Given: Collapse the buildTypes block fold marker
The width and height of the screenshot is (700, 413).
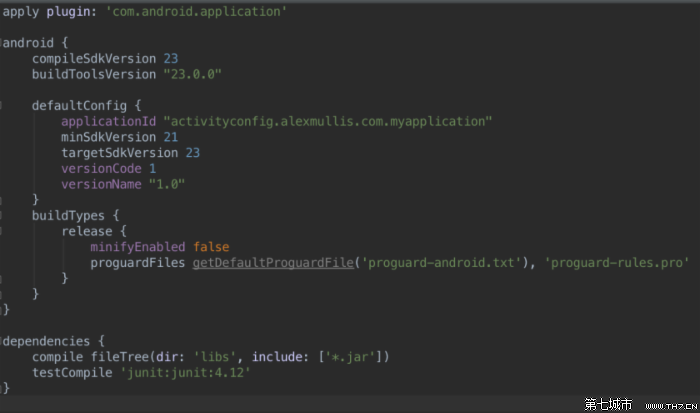Looking at the screenshot, I should tap(1, 216).
